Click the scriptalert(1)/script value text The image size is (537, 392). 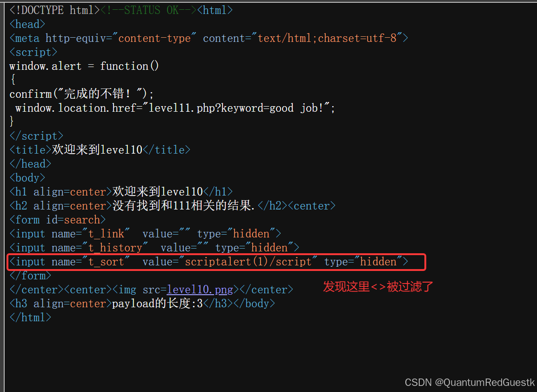click(248, 262)
